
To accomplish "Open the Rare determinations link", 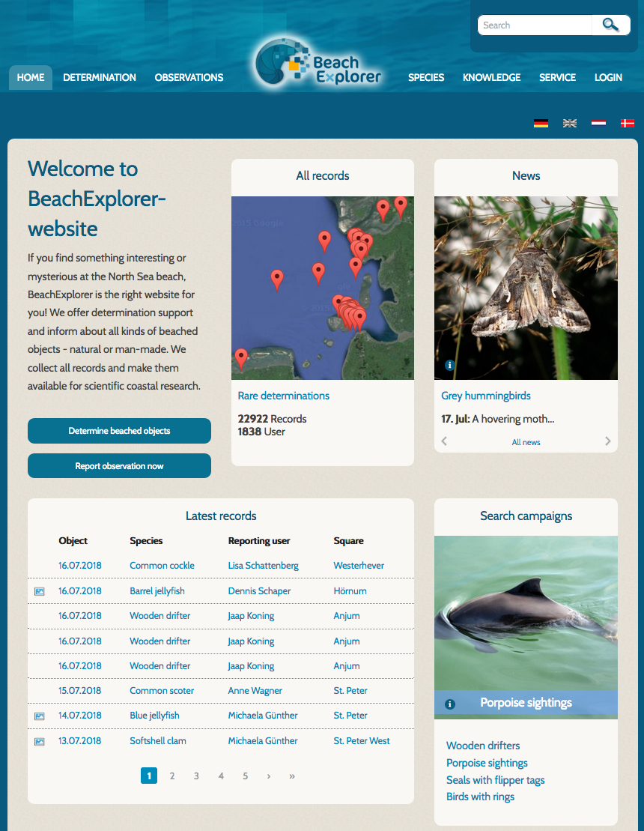I will [283, 396].
